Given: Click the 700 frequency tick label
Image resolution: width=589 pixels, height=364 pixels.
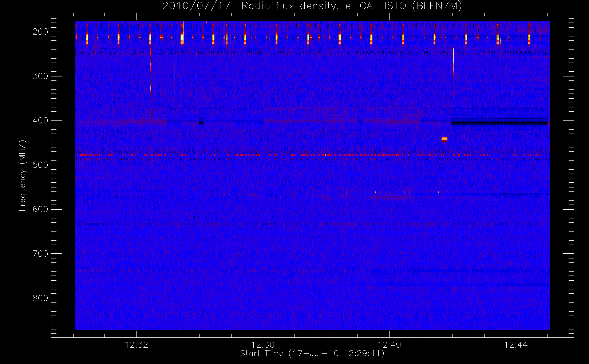Looking at the screenshot, I should (40, 254).
